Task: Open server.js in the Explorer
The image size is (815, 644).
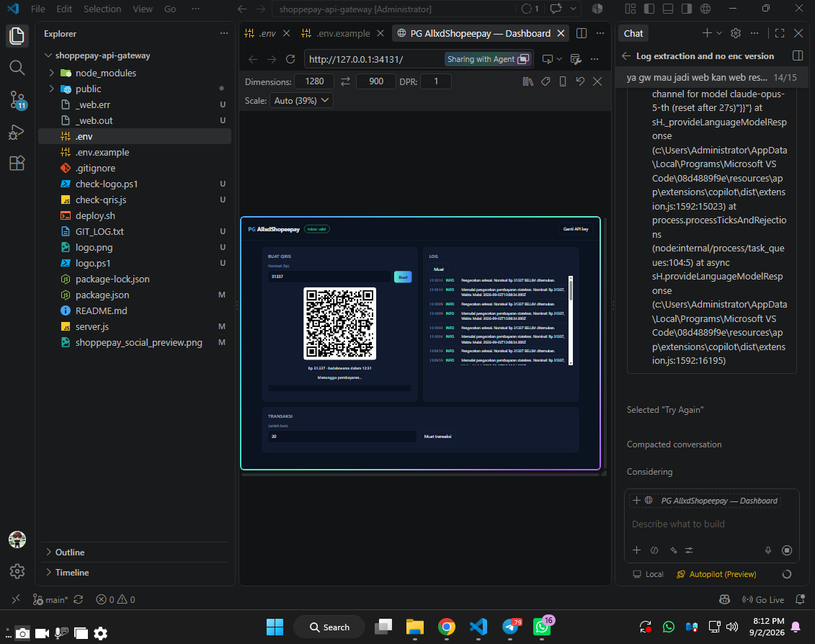Action: (x=92, y=327)
